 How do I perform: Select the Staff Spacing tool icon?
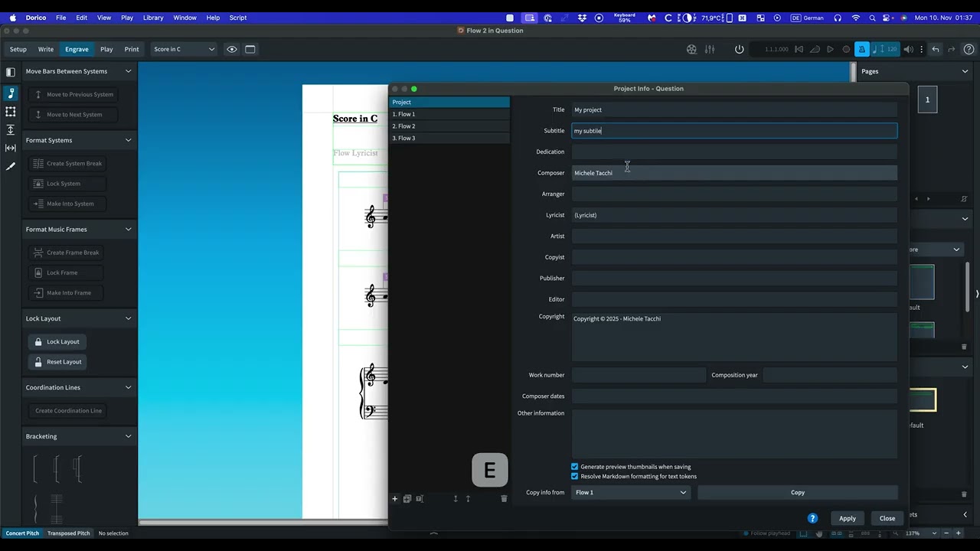click(x=11, y=130)
